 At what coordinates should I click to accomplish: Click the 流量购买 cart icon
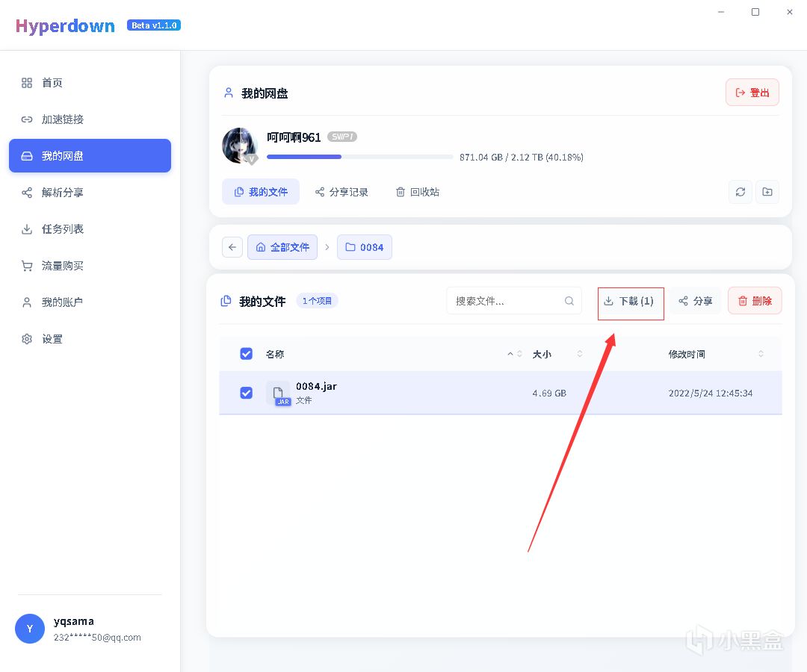pyautogui.click(x=27, y=266)
